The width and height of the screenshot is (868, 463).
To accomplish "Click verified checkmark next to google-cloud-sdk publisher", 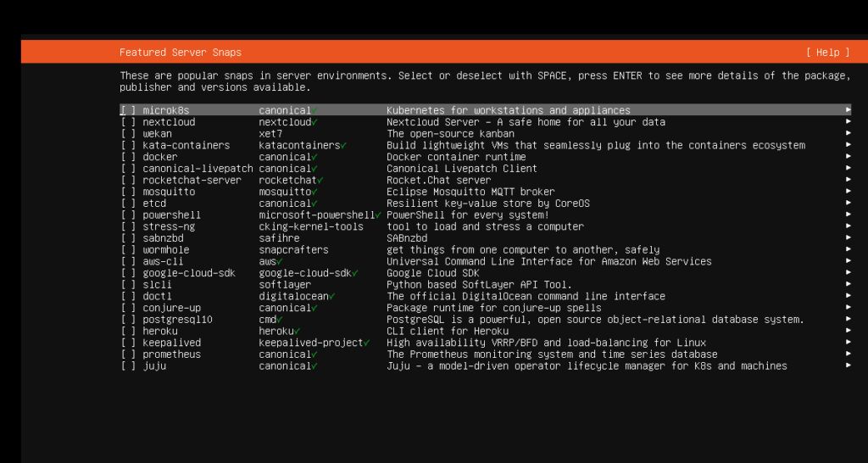I will pos(355,273).
